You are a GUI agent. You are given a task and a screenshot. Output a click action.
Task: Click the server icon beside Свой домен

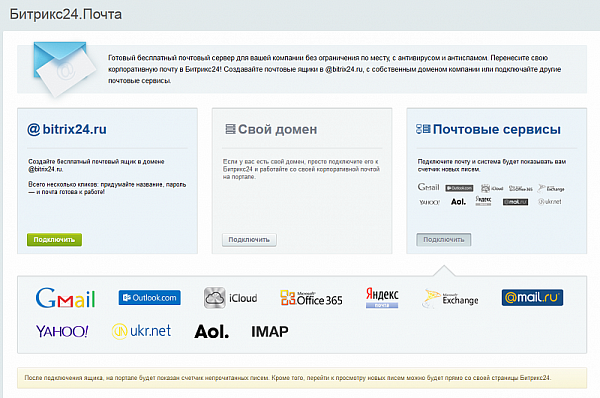(230, 129)
